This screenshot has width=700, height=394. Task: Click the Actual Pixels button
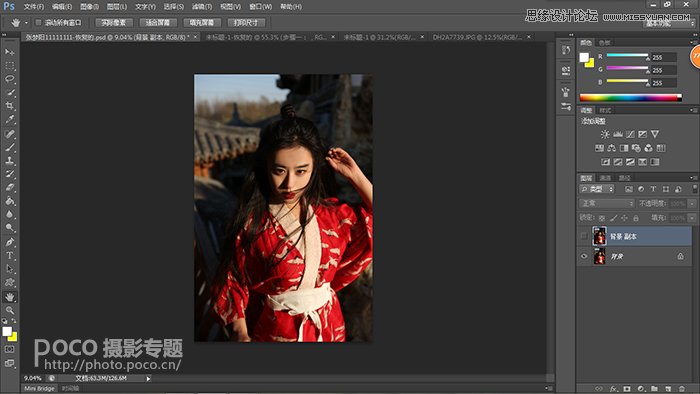[113, 22]
